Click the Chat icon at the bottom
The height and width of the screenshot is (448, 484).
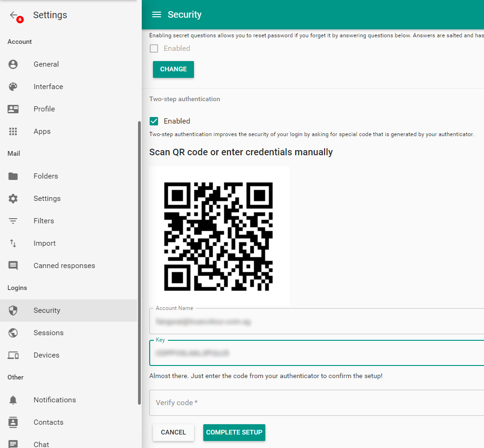click(x=13, y=444)
